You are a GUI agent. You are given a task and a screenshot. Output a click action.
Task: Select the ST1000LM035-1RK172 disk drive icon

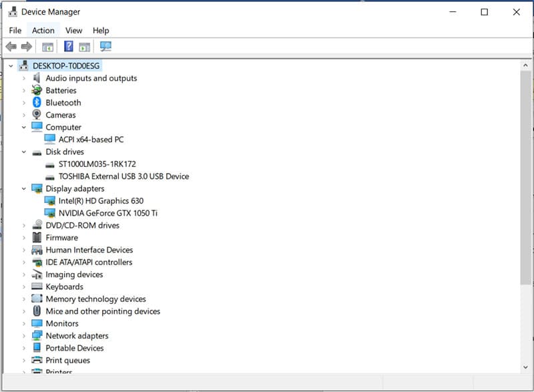click(50, 164)
